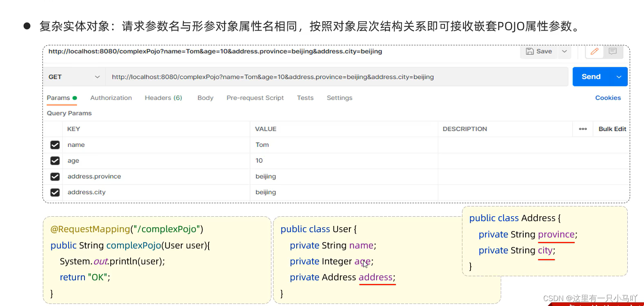
Task: Select the Tests tab
Action: coord(305,98)
